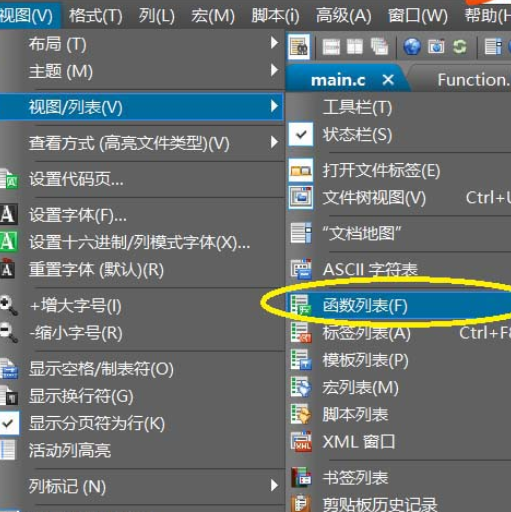Open the 宏(M) menu

coord(213,15)
